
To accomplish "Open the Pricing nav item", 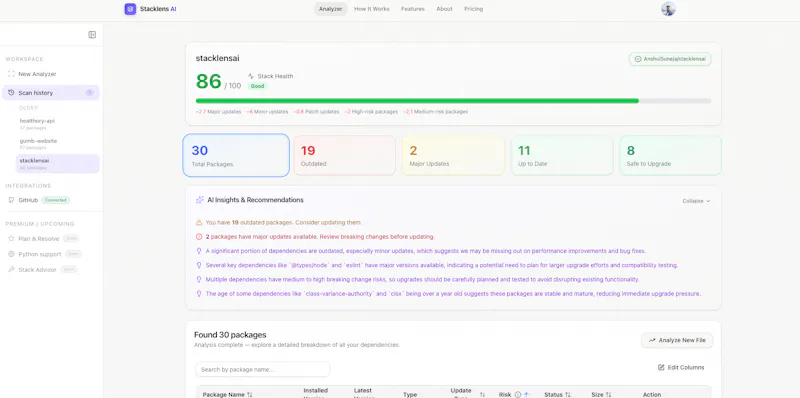I will [473, 9].
